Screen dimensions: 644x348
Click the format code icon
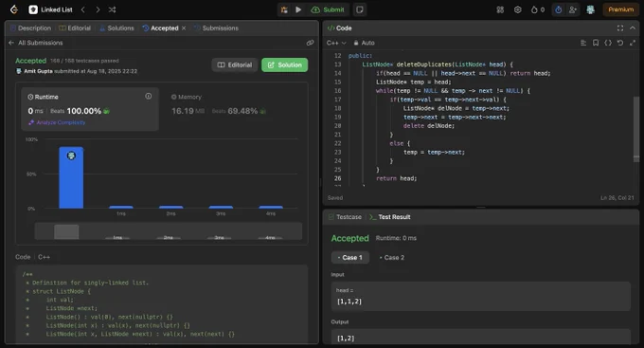pos(583,43)
